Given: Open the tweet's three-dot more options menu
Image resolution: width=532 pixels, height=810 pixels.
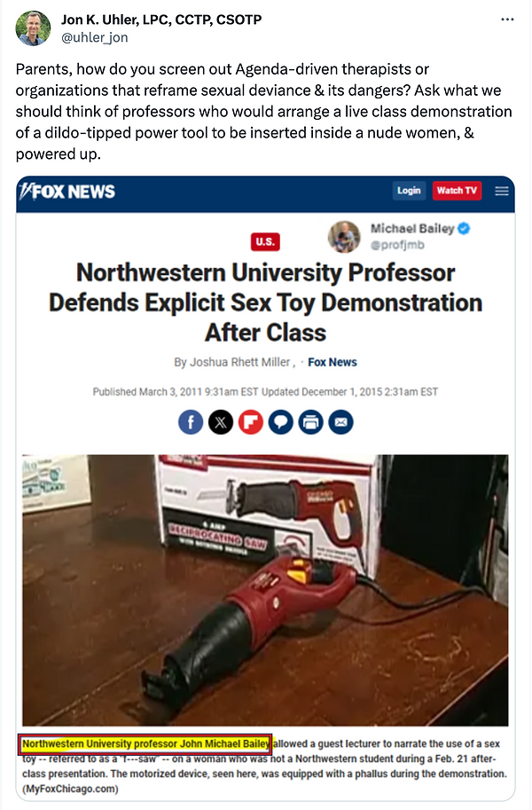Looking at the screenshot, I should click(507, 20).
